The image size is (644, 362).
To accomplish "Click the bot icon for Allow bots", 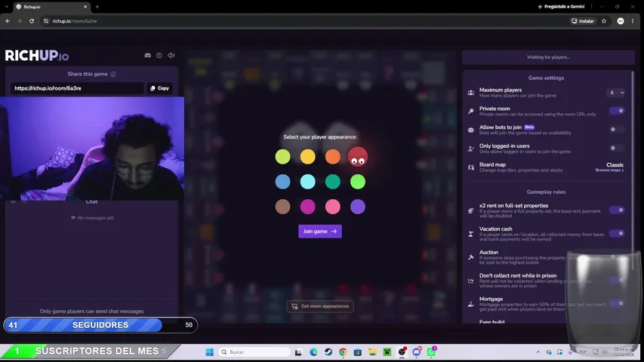I will [470, 130].
